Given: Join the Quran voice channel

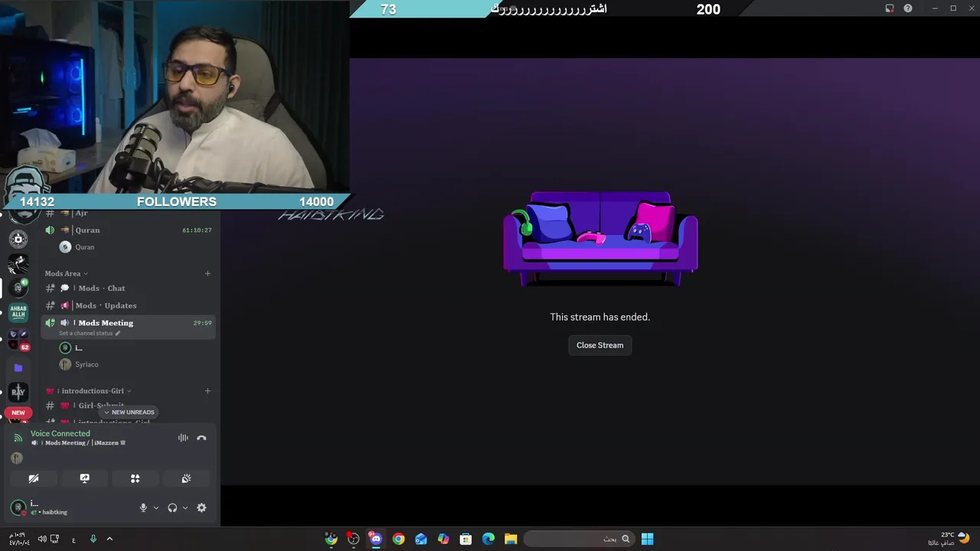Looking at the screenshot, I should (x=128, y=230).
